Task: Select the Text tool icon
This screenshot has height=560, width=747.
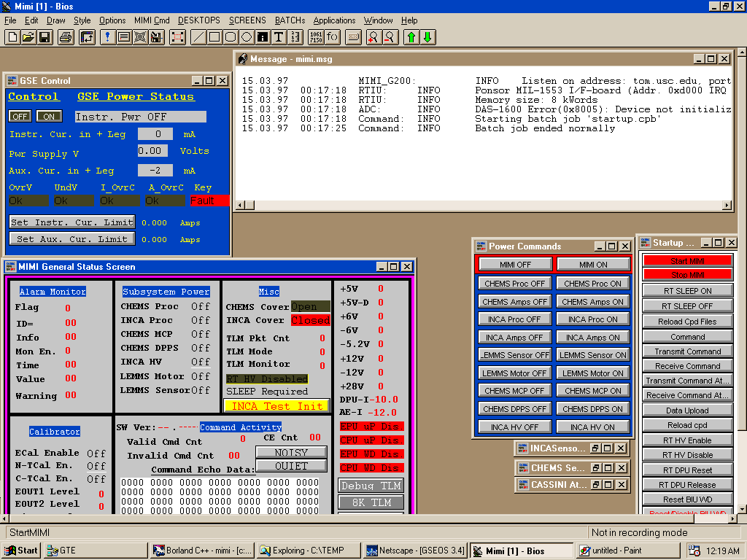Action: pyautogui.click(x=278, y=37)
